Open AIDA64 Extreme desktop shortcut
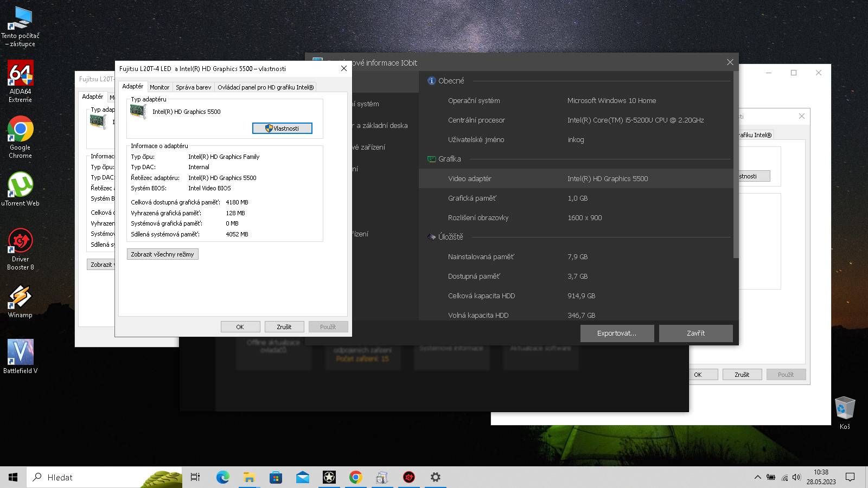 coord(21,81)
